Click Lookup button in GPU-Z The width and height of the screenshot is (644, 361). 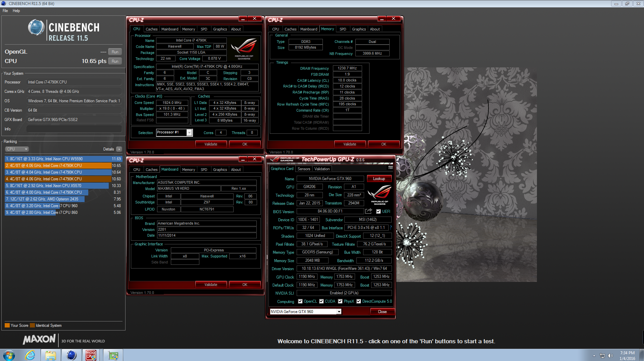(379, 179)
